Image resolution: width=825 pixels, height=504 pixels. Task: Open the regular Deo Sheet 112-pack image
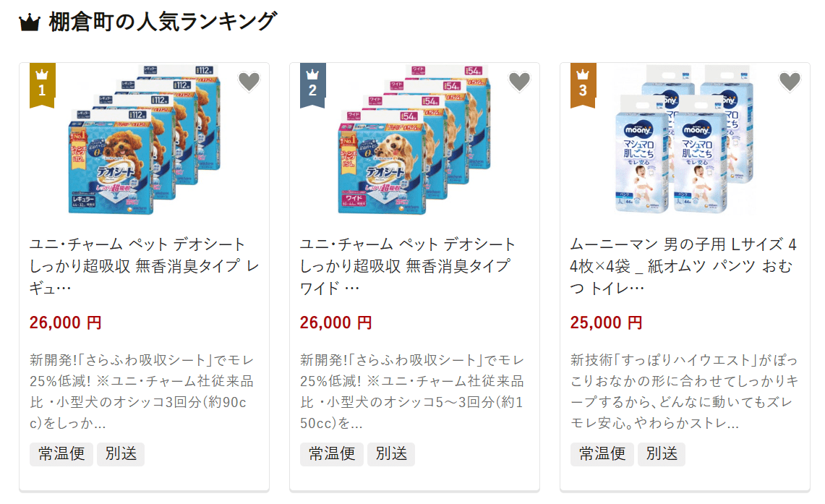click(x=145, y=140)
